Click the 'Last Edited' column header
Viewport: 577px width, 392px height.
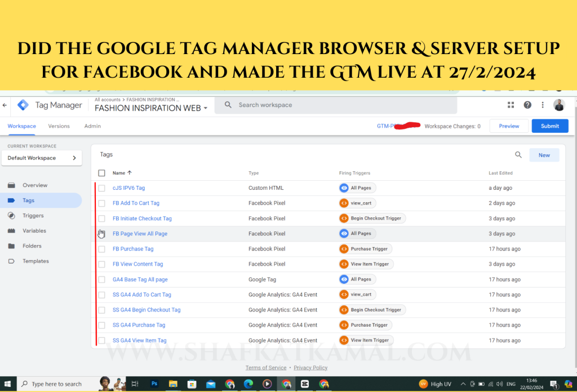point(500,173)
